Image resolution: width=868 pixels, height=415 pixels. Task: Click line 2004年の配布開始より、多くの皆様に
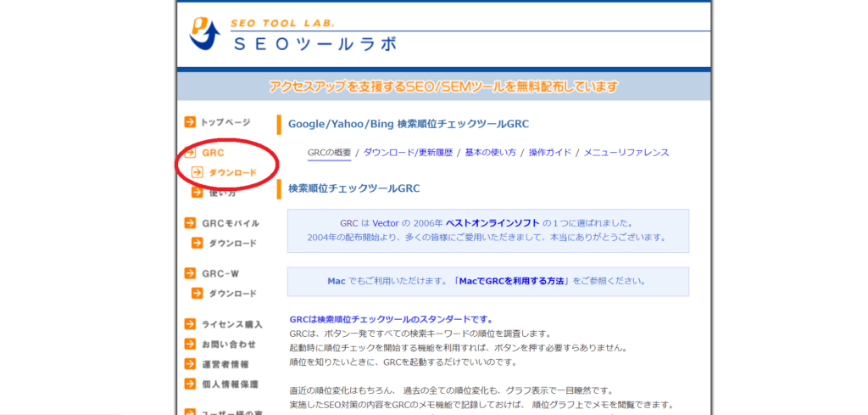(486, 237)
